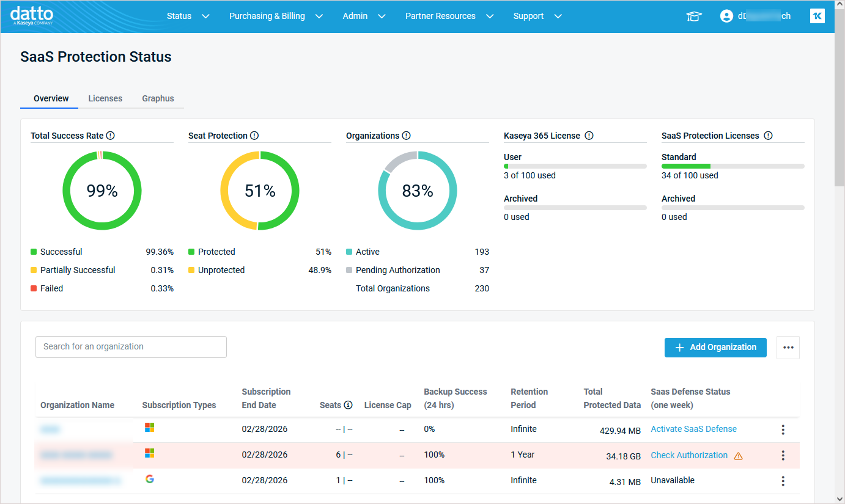This screenshot has height=504, width=845.
Task: Click the 1 Year retention period cell
Action: coord(523,455)
